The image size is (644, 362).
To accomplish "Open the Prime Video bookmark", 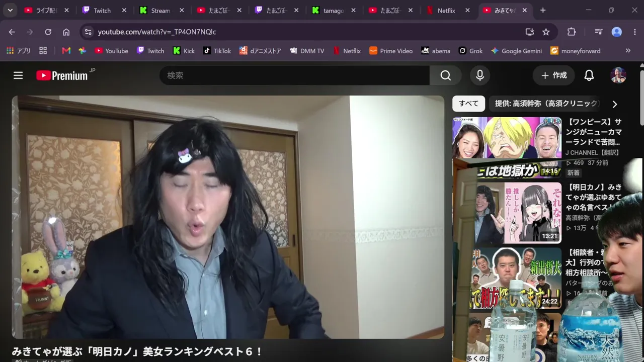I will pos(391,51).
